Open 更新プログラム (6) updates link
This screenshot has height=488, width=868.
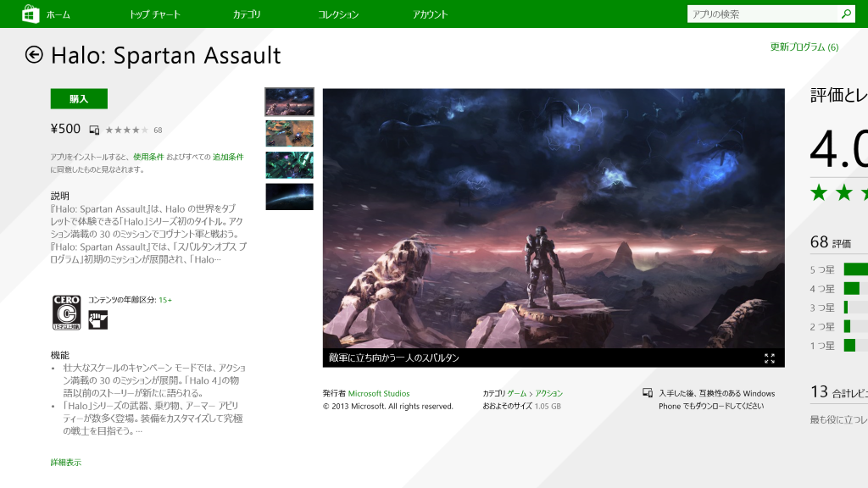[804, 47]
